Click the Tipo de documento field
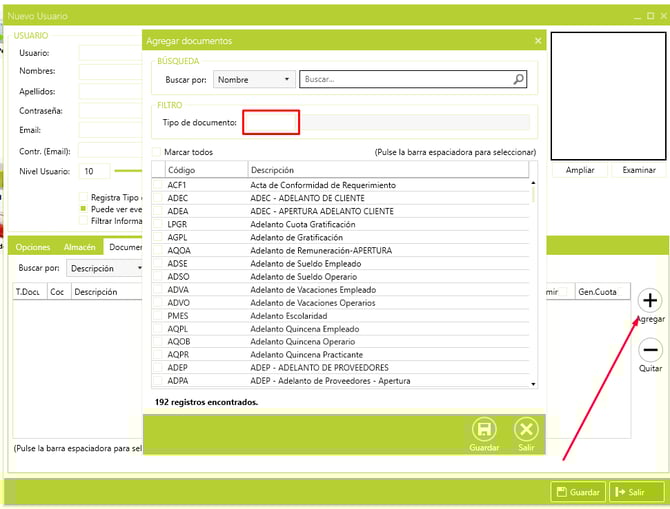 pos(271,122)
